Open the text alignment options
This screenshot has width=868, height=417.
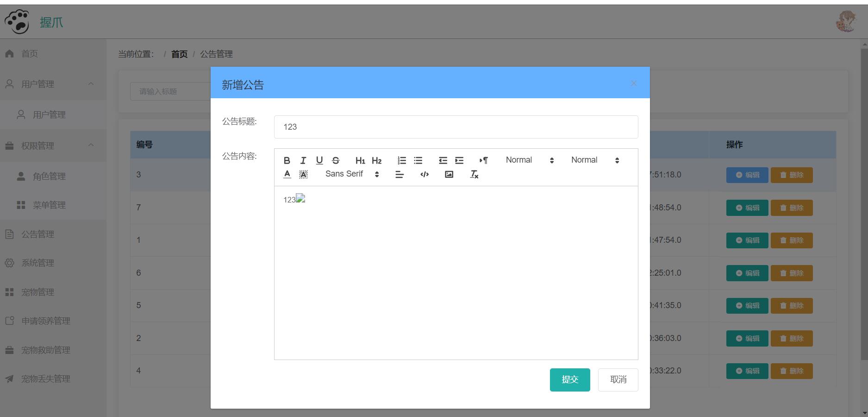click(400, 174)
